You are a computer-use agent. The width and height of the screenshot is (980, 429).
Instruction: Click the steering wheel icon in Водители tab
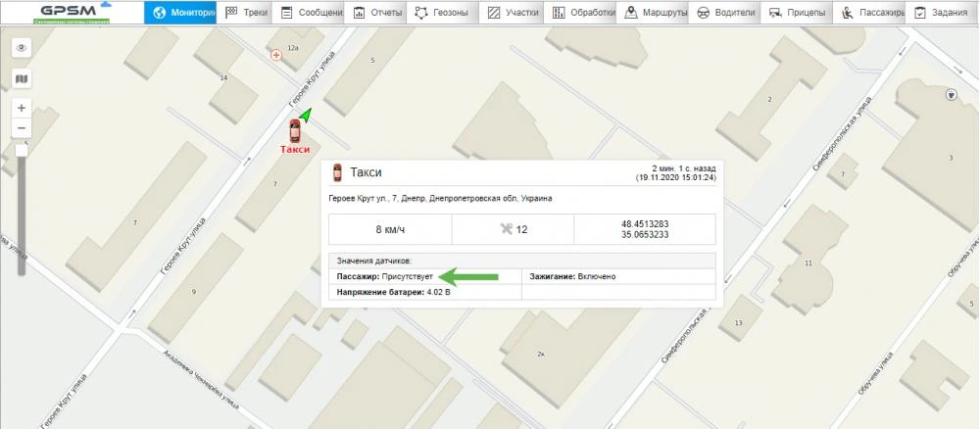(x=703, y=13)
